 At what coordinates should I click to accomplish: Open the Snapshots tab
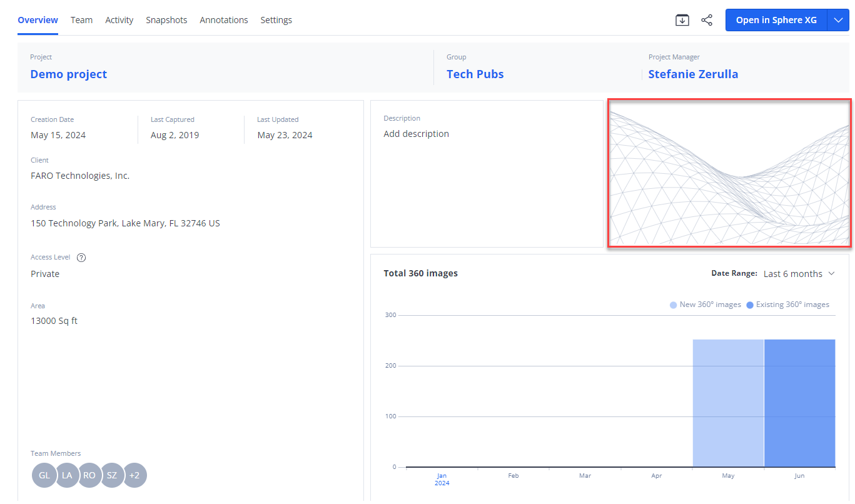point(166,20)
